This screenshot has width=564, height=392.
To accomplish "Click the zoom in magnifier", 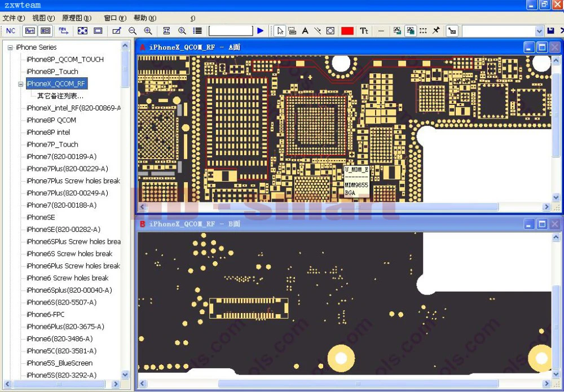I will tap(148, 31).
